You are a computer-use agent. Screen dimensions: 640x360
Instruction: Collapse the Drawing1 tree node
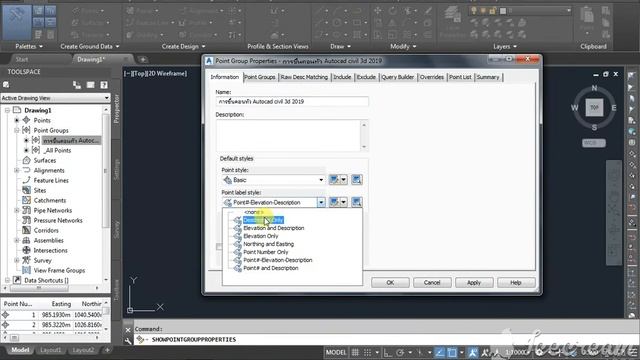coord(7,110)
